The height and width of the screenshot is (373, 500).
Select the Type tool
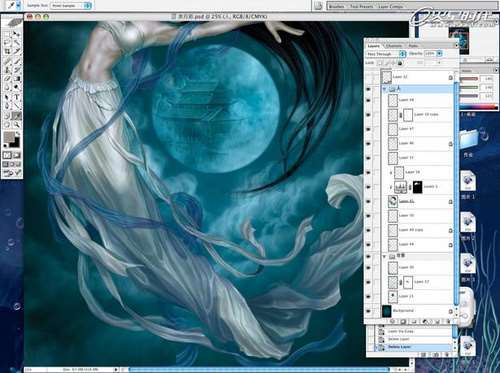tap(16, 97)
